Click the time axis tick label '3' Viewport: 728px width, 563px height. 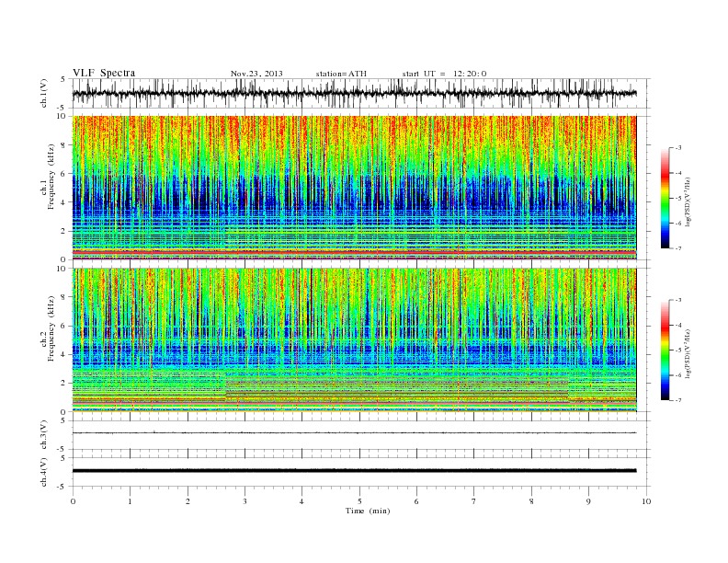tap(245, 501)
